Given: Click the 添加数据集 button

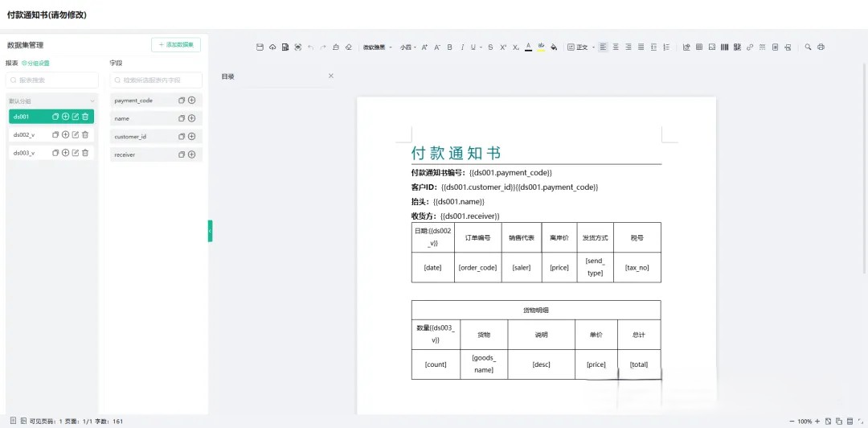Looking at the screenshot, I should pos(176,45).
